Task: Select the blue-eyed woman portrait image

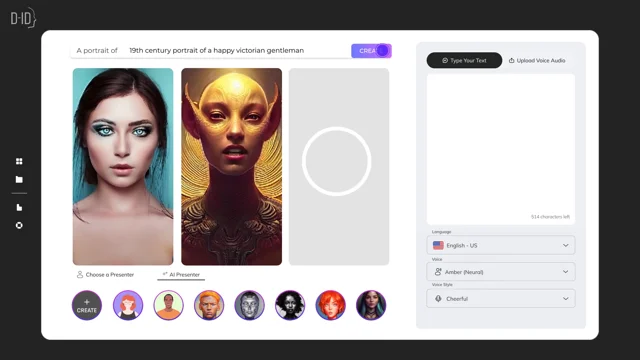Action: [123, 167]
